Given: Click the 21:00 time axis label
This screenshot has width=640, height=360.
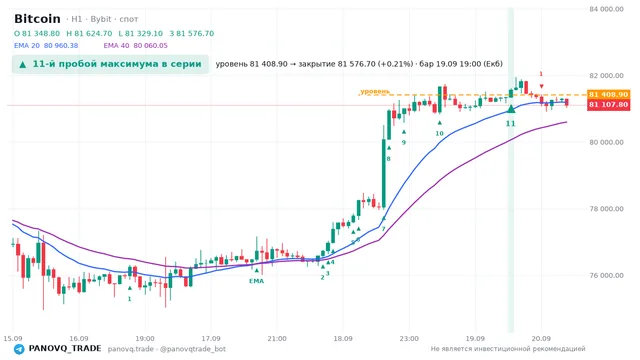Looking at the screenshot, I should click(277, 339).
